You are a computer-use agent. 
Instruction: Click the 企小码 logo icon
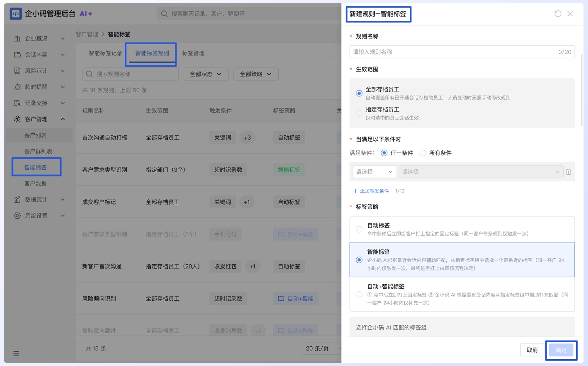click(x=16, y=14)
